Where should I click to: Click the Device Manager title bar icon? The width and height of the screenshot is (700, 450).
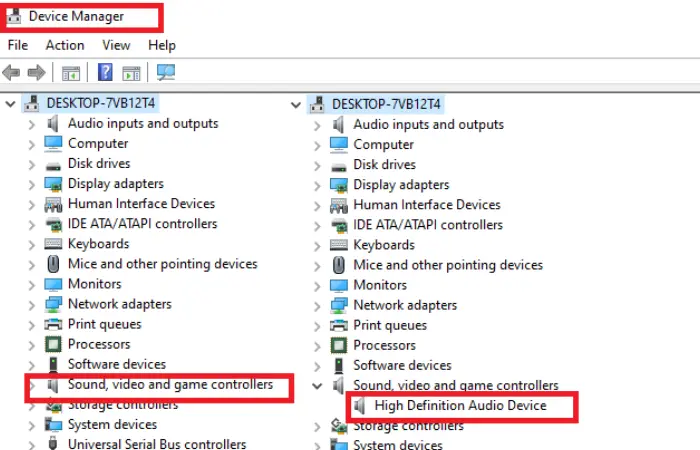tap(14, 17)
